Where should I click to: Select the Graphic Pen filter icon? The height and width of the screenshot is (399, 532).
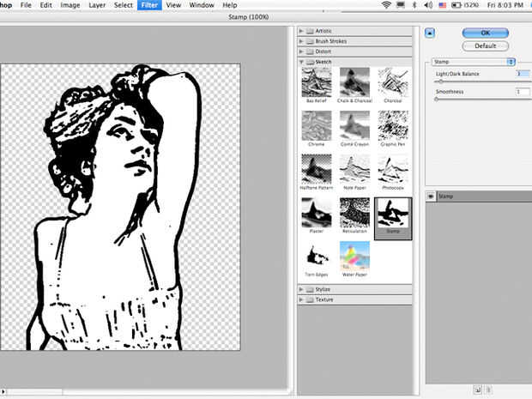[393, 125]
